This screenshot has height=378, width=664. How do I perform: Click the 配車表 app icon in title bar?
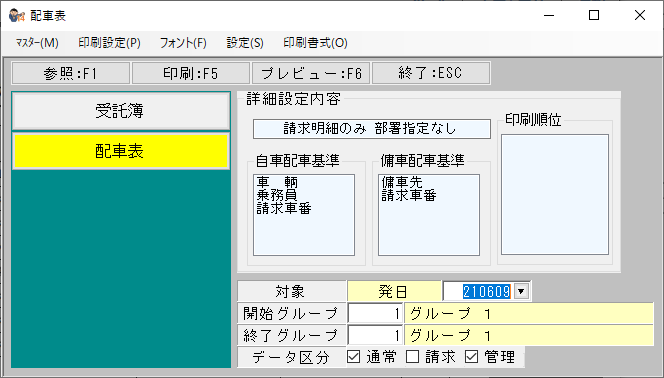17,16
